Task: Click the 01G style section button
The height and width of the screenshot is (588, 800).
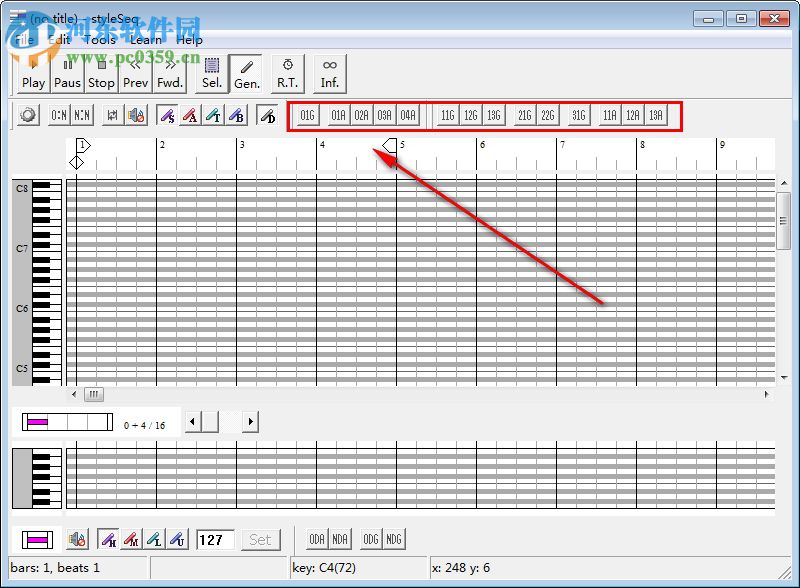Action: tap(307, 115)
